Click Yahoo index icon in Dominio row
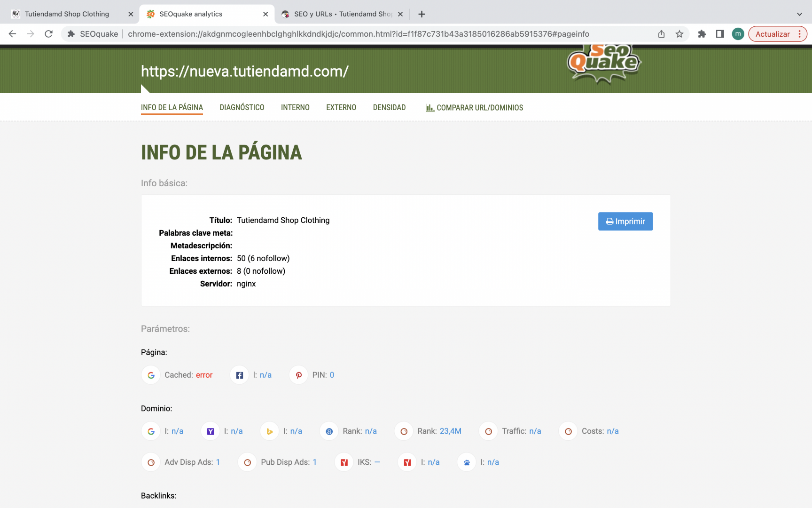The height and width of the screenshot is (508, 812). tap(211, 431)
